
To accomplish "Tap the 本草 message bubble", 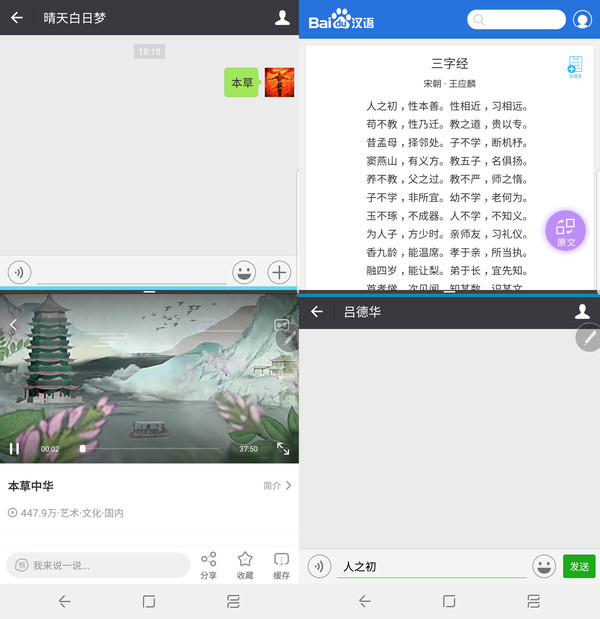I will pos(242,83).
